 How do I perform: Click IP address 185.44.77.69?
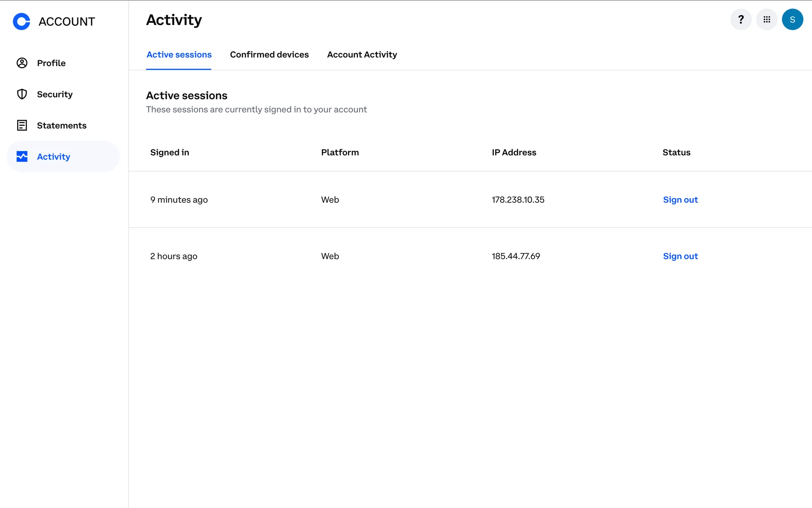coord(516,256)
